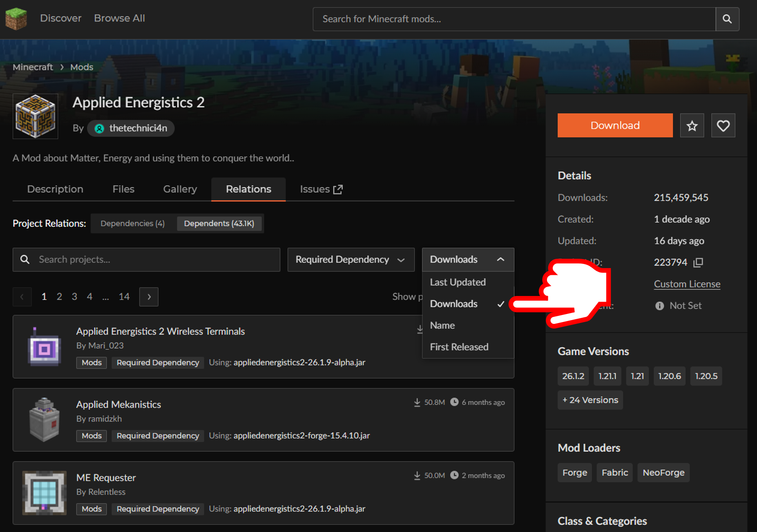The width and height of the screenshot is (757, 532).
Task: Open the Applied Mekanistics thumbnail
Action: (44, 419)
